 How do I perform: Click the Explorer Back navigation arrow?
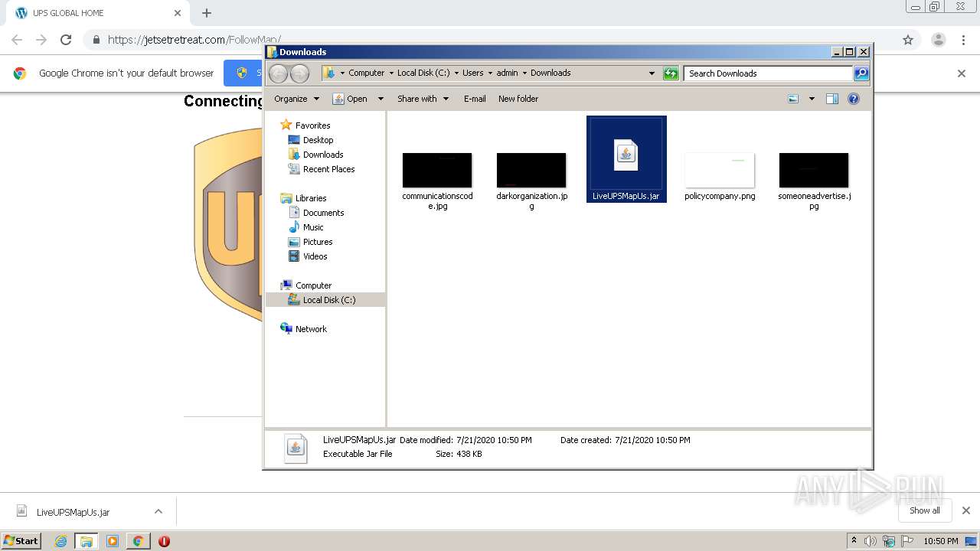(278, 73)
